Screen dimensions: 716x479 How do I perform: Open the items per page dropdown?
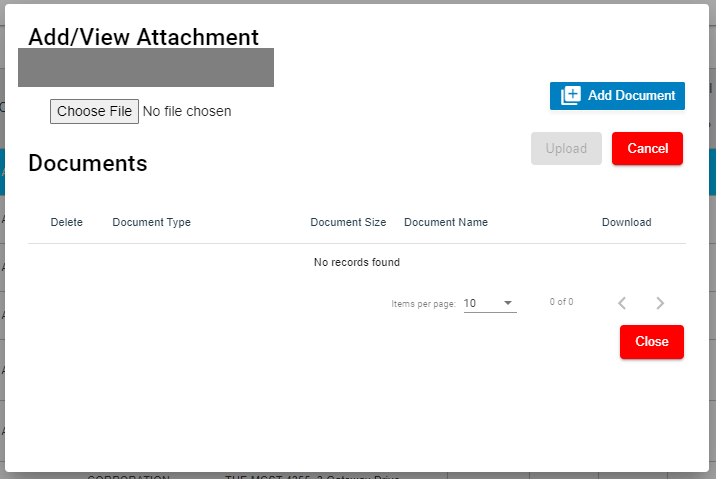490,303
